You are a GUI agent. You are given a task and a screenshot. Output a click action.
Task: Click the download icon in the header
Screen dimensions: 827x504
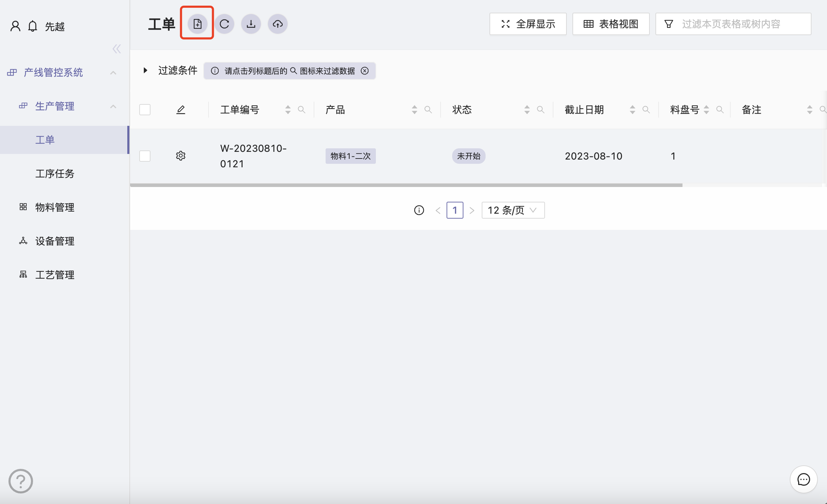[251, 24]
